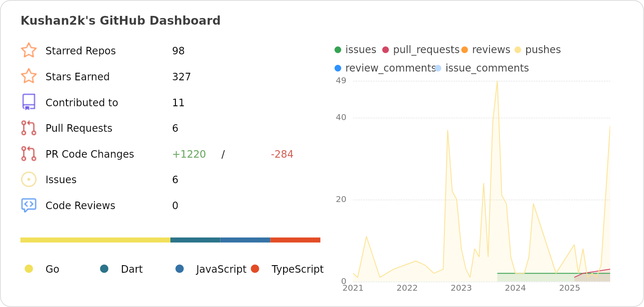The width and height of the screenshot is (644, 307).
Task: Click the Go language yellow dot icon
Action: point(28,269)
